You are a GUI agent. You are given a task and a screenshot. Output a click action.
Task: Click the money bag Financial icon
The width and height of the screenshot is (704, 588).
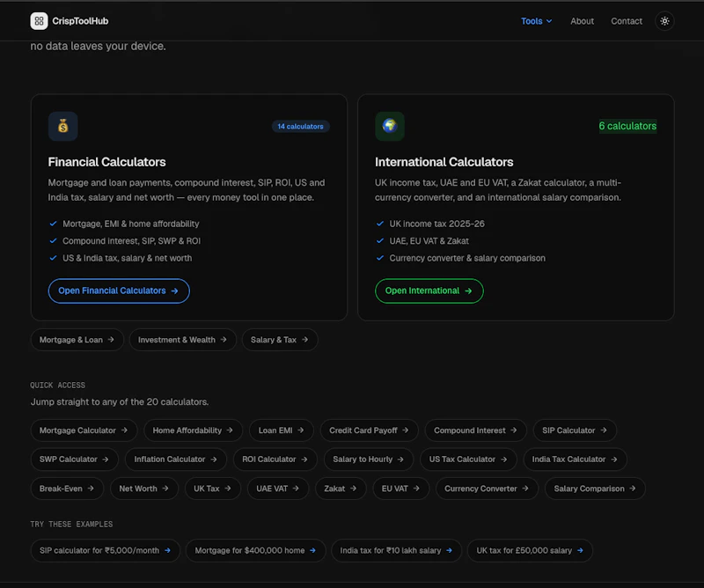click(62, 126)
